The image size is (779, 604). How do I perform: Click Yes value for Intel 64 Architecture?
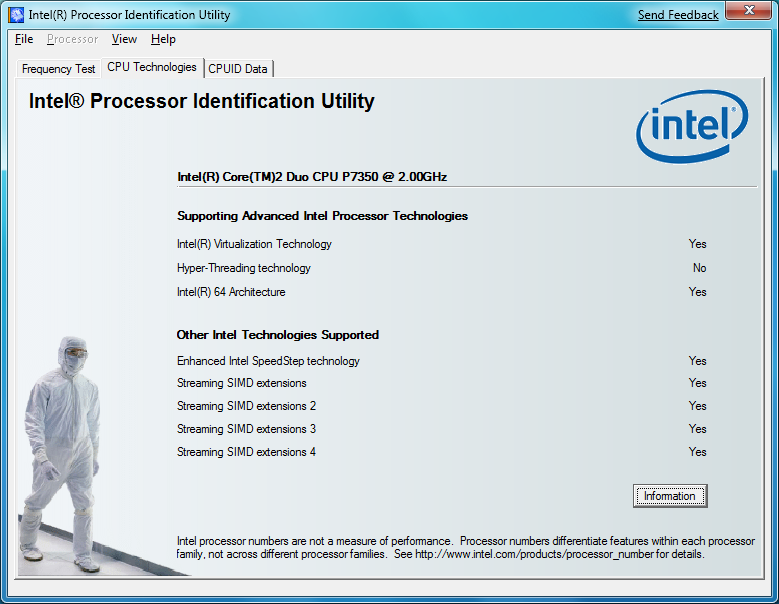698,292
